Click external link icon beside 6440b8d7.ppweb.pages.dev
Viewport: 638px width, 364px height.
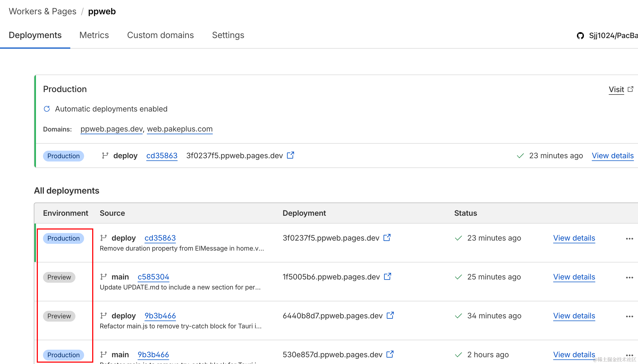click(390, 315)
